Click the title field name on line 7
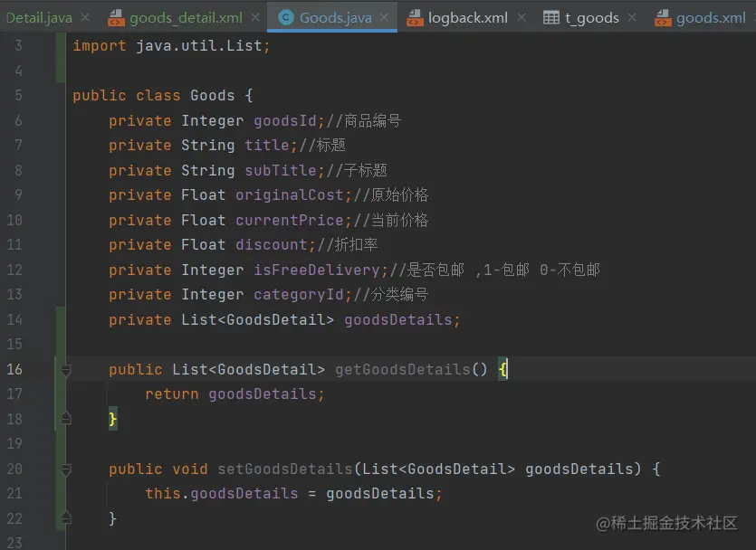 (x=266, y=145)
